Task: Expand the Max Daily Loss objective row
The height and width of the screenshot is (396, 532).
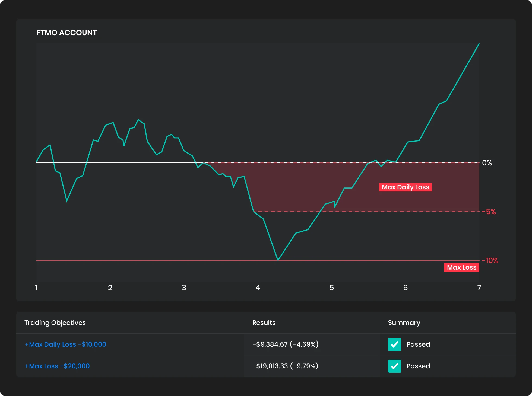Action: click(65, 344)
